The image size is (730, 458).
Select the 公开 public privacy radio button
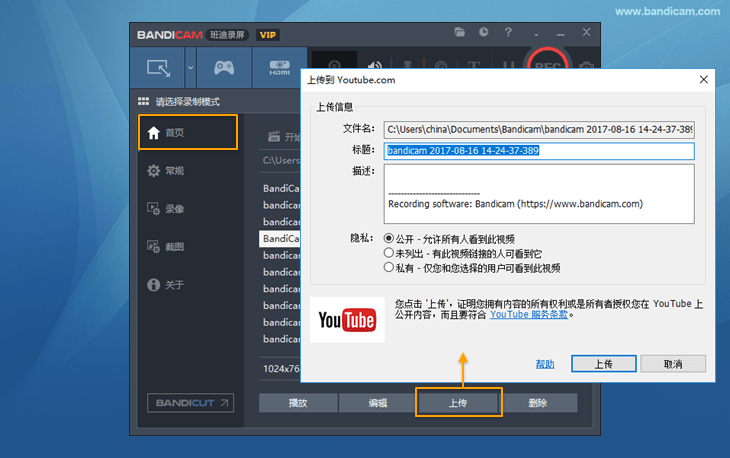[389, 238]
